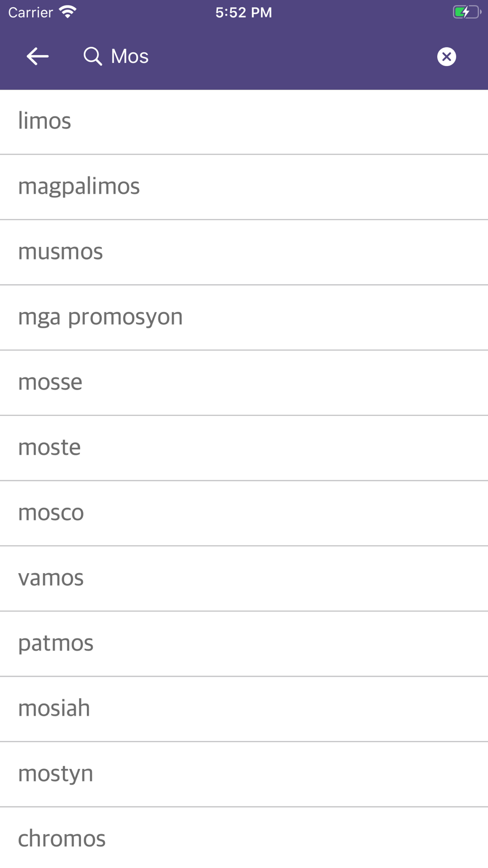Tap the back arrow icon

click(38, 57)
